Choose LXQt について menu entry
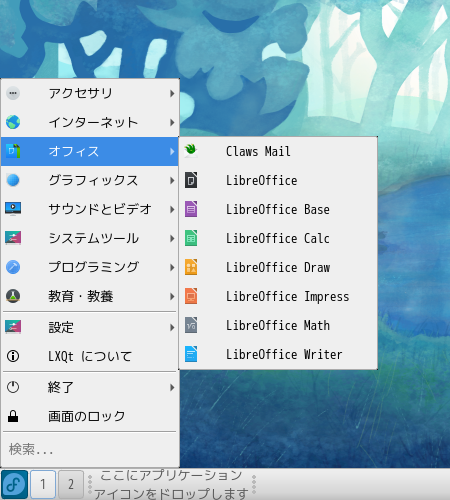This screenshot has height=500, width=450. click(90, 356)
